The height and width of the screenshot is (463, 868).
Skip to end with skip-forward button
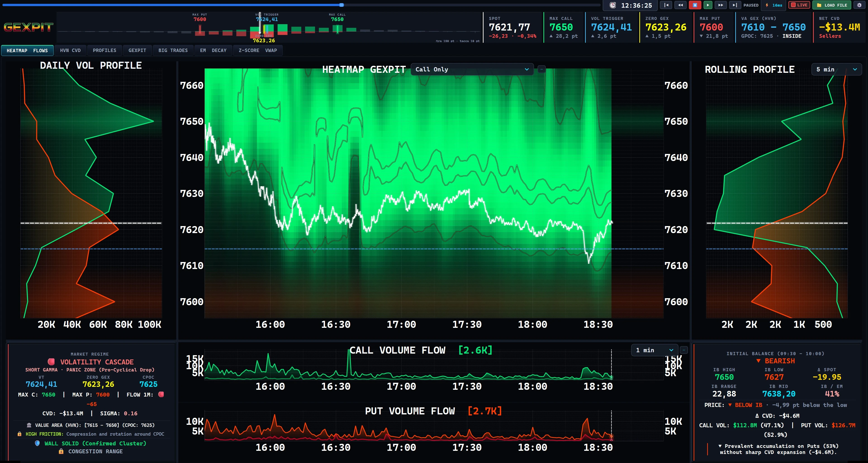click(x=735, y=5)
